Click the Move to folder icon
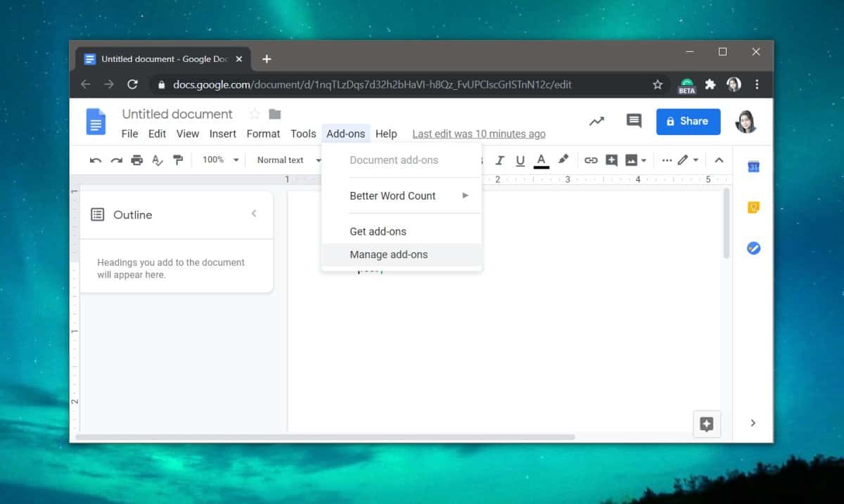Image resolution: width=844 pixels, height=504 pixels. pyautogui.click(x=275, y=114)
